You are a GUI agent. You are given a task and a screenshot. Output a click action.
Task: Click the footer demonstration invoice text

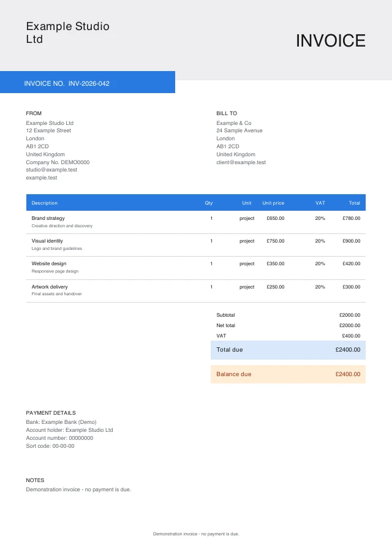pos(196,534)
